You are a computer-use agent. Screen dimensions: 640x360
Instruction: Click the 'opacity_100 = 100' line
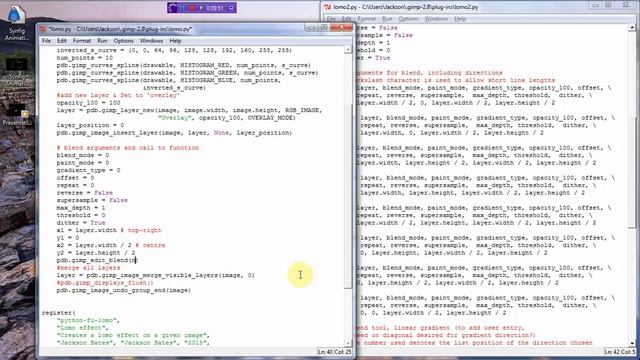[88, 103]
